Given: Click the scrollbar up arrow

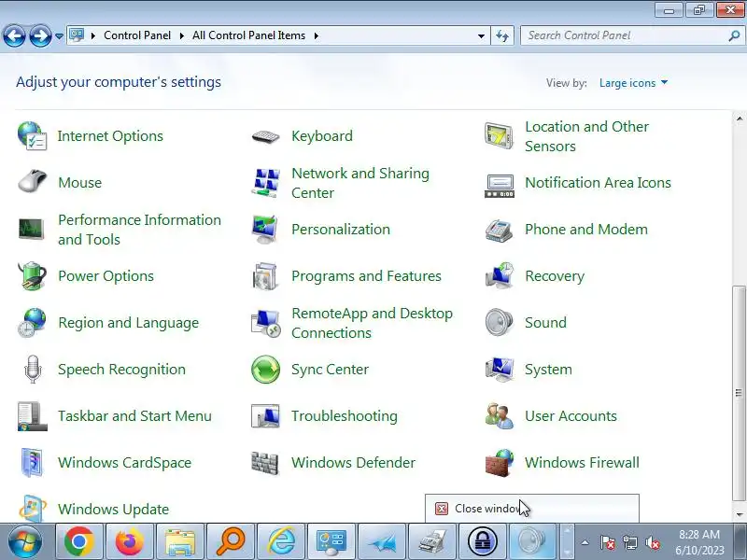Looking at the screenshot, I should tap(739, 119).
